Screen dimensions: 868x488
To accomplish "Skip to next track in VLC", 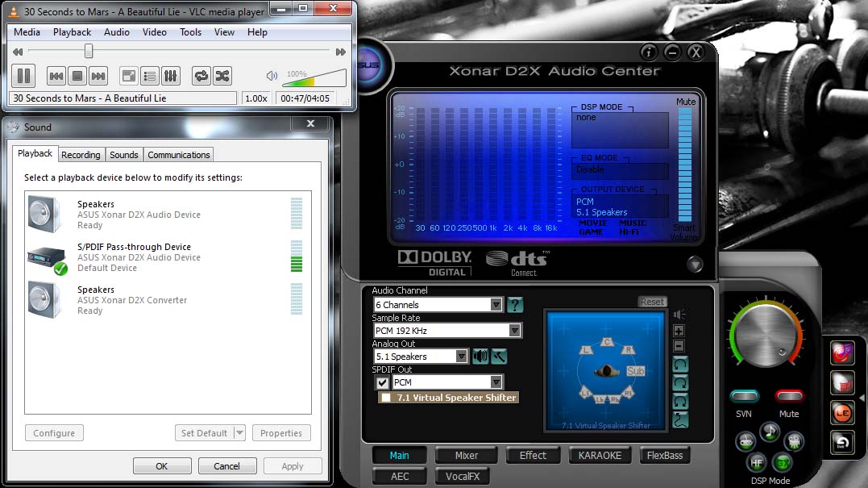I will point(98,76).
